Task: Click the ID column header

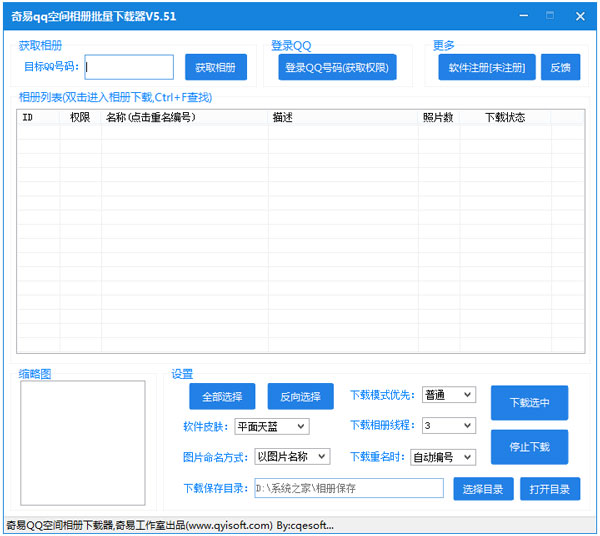Action: pyautogui.click(x=38, y=117)
